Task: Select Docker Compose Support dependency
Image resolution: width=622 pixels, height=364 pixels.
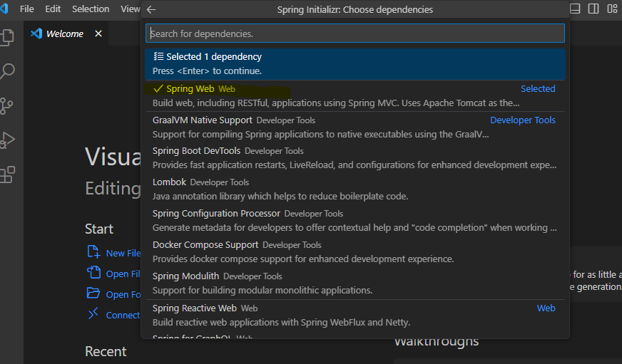Action: point(355,251)
